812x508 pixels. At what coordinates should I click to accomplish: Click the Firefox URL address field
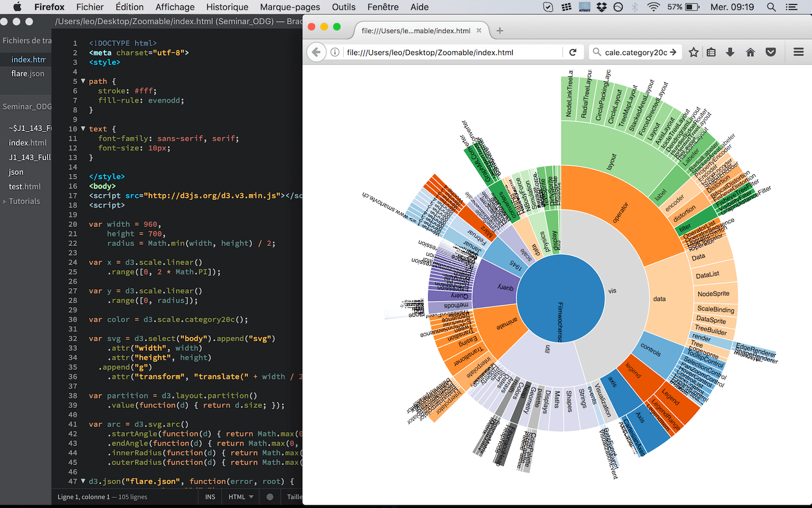coord(454,53)
